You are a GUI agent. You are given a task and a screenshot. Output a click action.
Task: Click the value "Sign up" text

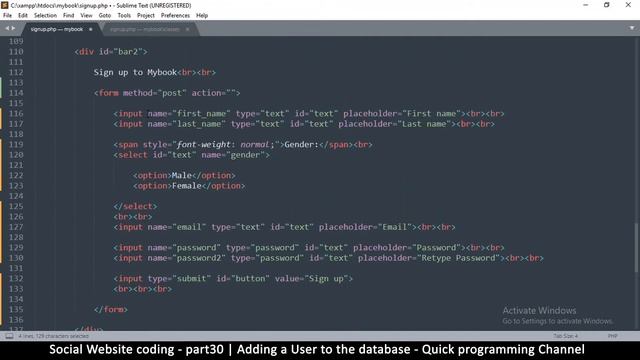(326, 278)
